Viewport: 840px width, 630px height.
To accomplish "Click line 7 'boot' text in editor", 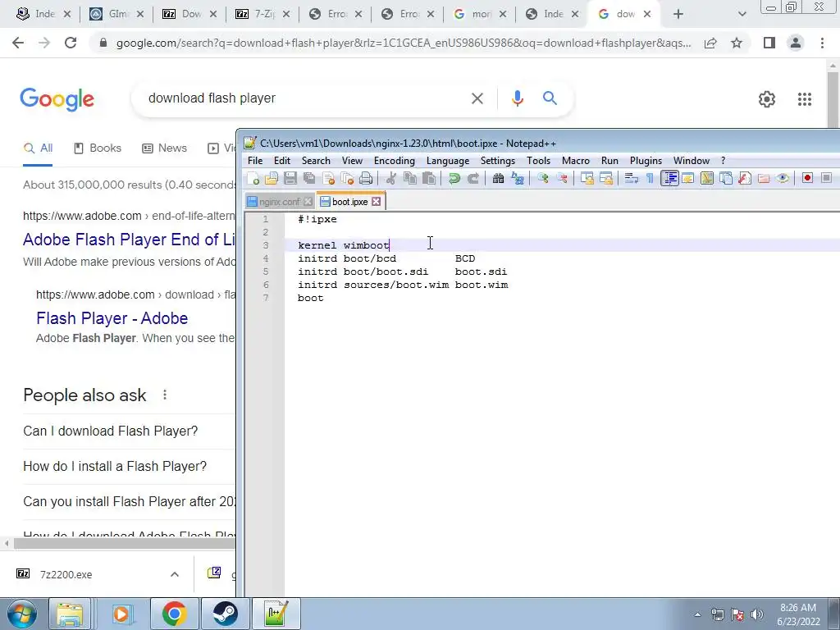I will tap(311, 298).
